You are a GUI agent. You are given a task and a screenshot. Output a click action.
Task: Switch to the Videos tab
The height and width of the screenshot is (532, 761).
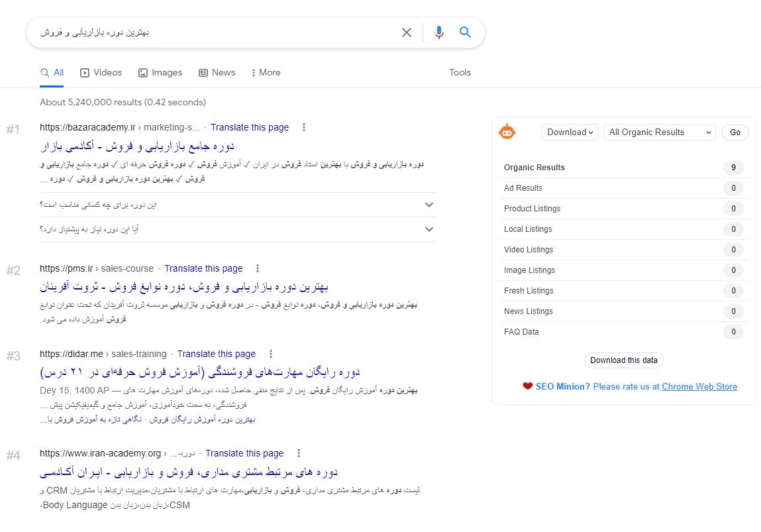101,72
